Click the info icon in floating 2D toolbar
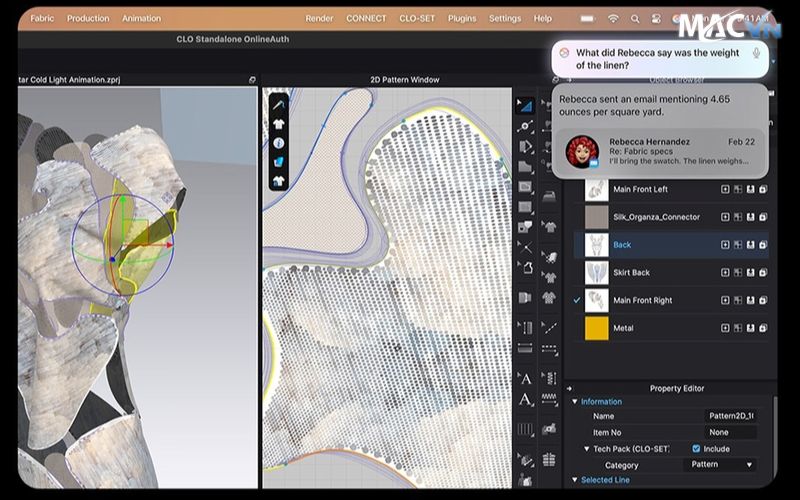This screenshot has height=500, width=800. pos(278,143)
